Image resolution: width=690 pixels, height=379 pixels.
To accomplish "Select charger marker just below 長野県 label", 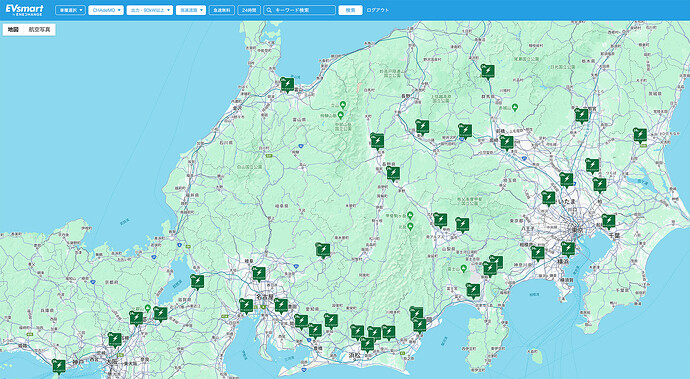I will pos(393,173).
